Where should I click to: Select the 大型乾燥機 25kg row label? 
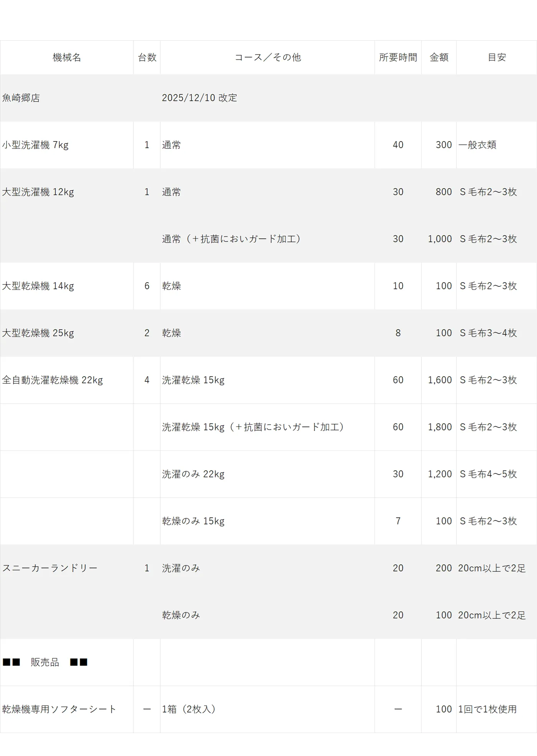[x=38, y=333]
